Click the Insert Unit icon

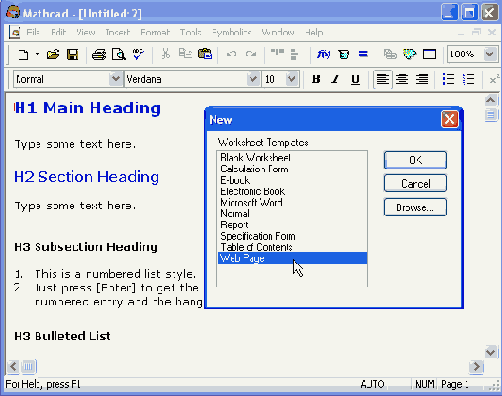344,54
